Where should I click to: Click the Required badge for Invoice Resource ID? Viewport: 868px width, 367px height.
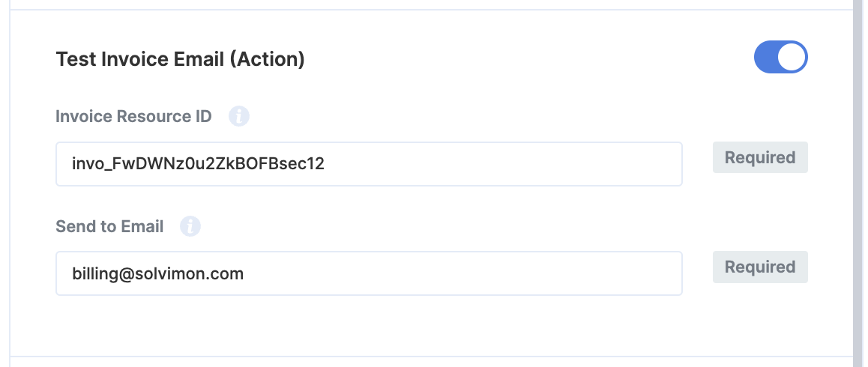point(759,157)
